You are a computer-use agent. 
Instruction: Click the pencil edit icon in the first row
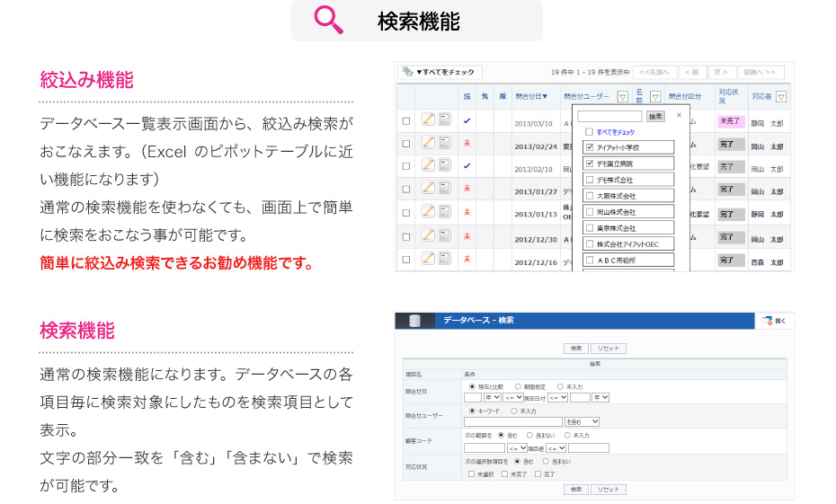[x=428, y=119]
